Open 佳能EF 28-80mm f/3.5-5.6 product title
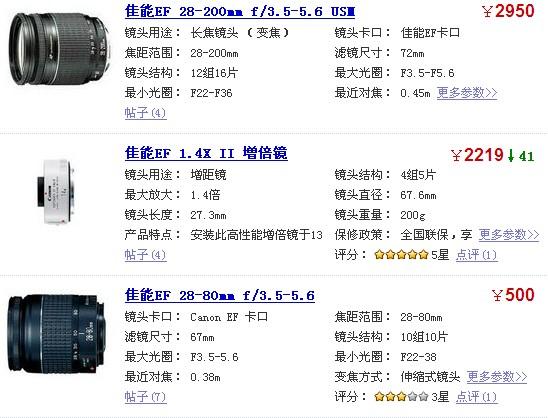 (x=219, y=296)
